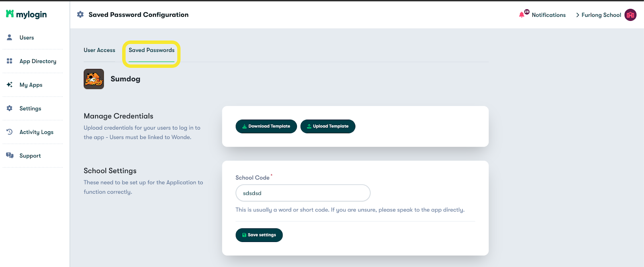Click the My Apps sparkle icon

pos(9,85)
